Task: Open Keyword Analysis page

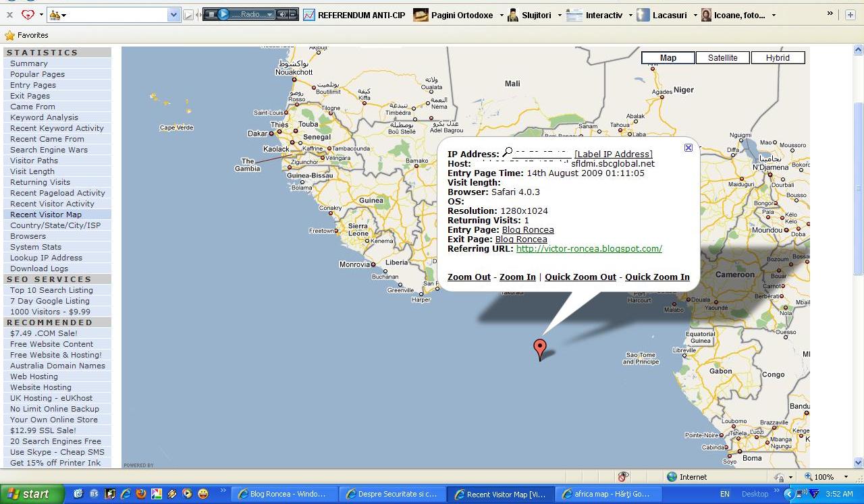Action: (44, 117)
